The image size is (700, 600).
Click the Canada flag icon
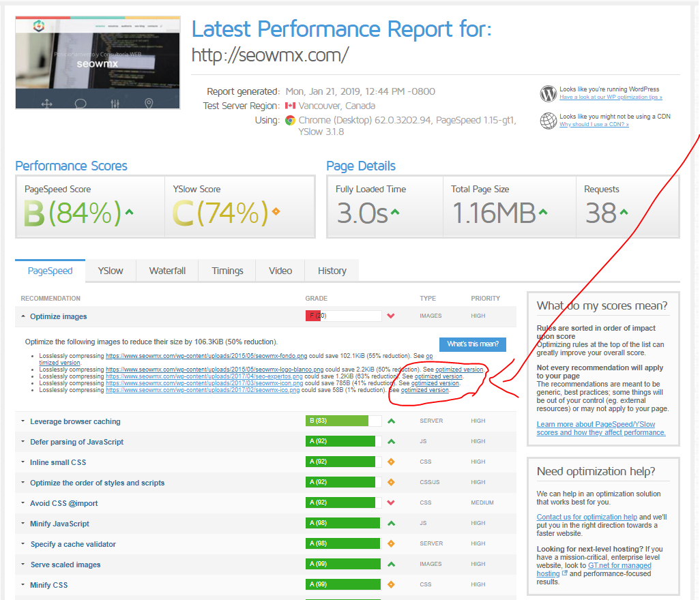point(290,106)
